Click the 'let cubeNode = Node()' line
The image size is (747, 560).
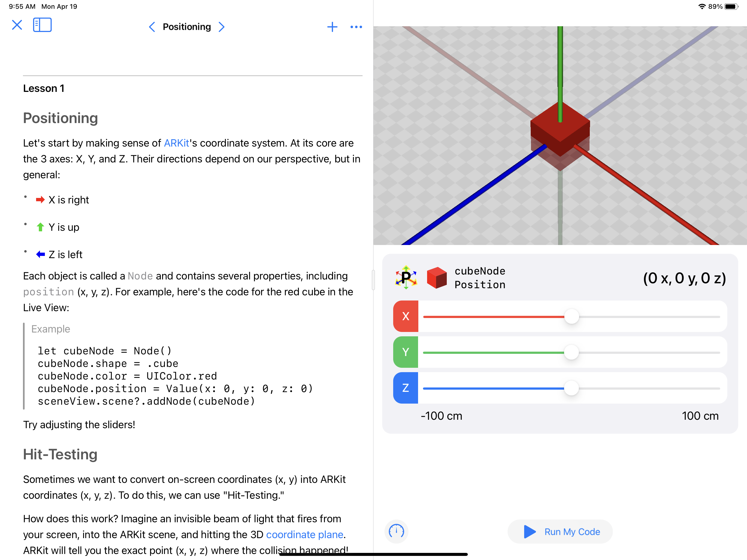click(x=105, y=351)
